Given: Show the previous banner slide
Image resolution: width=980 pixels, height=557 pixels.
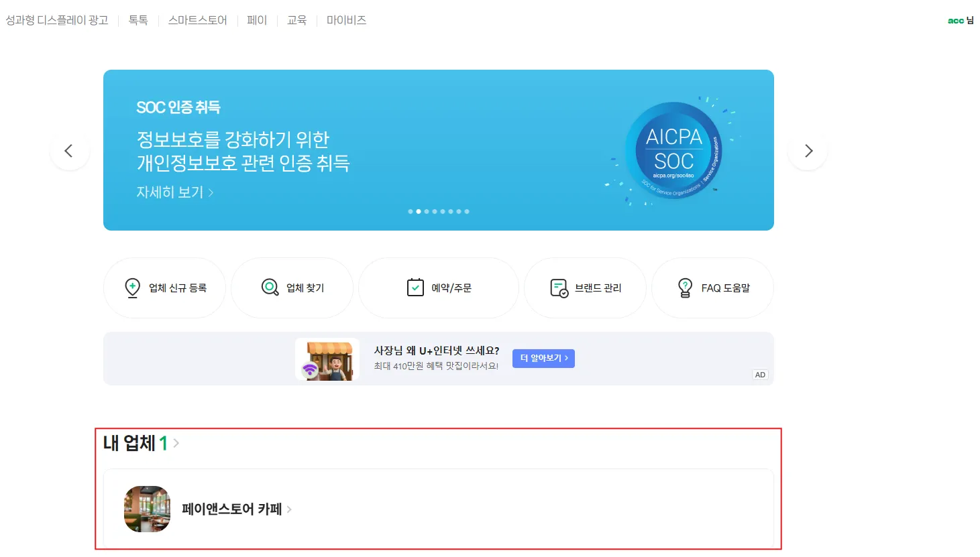Looking at the screenshot, I should (69, 151).
